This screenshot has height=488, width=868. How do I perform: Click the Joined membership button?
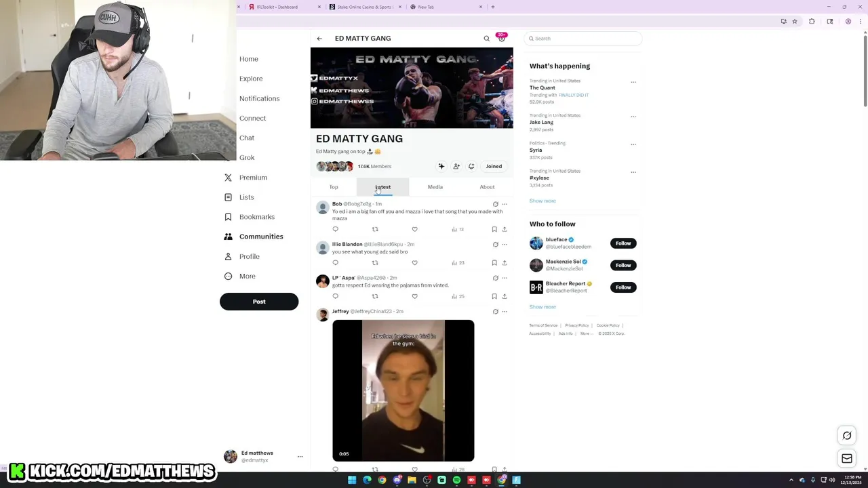494,166
